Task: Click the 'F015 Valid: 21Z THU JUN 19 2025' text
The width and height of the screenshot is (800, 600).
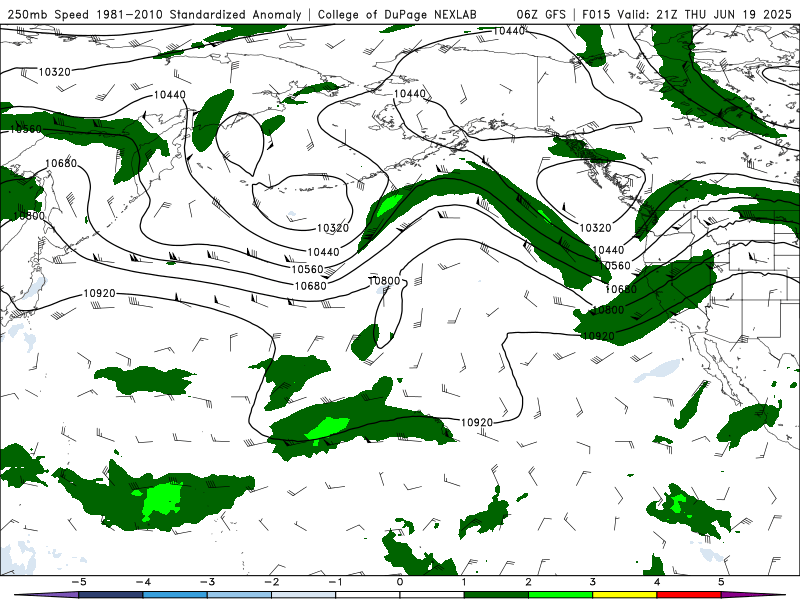Action: pos(687,14)
